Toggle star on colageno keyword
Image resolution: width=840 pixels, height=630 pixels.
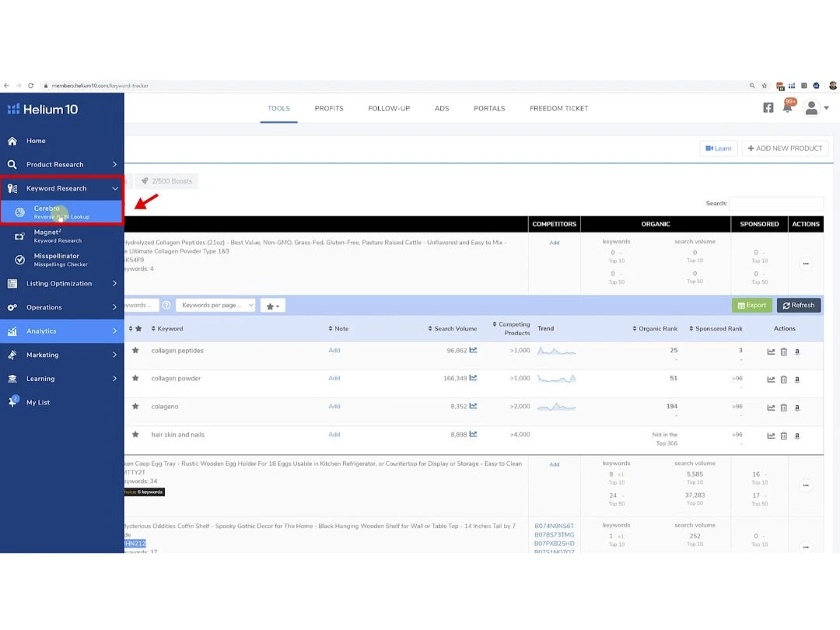135,407
